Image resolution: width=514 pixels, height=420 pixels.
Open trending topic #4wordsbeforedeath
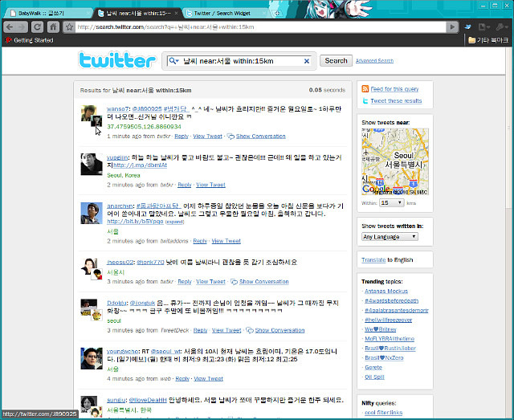391,300
